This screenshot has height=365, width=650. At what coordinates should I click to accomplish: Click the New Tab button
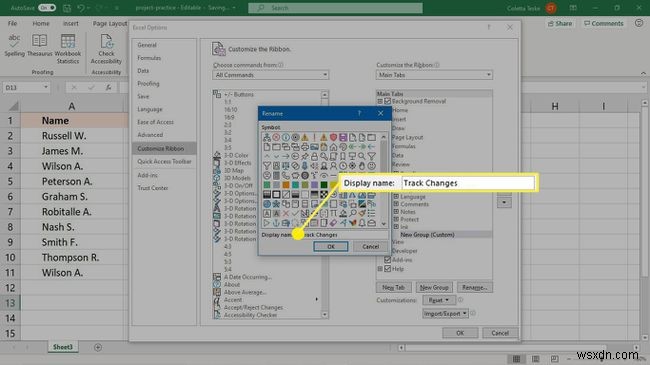click(x=393, y=287)
